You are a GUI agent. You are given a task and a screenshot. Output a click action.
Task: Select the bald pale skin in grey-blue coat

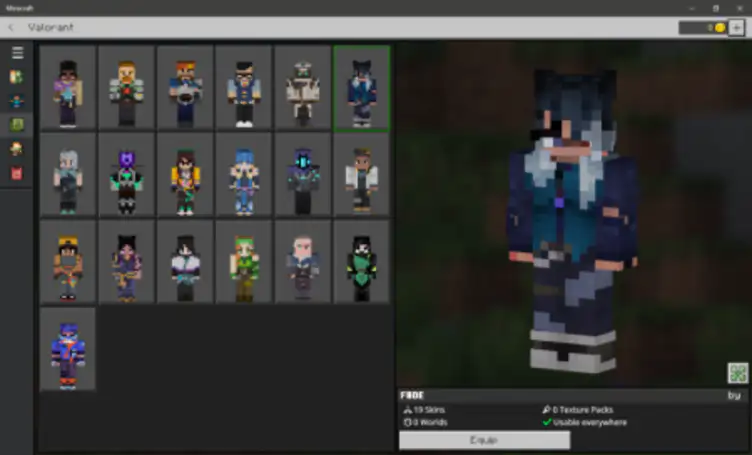coord(303,262)
